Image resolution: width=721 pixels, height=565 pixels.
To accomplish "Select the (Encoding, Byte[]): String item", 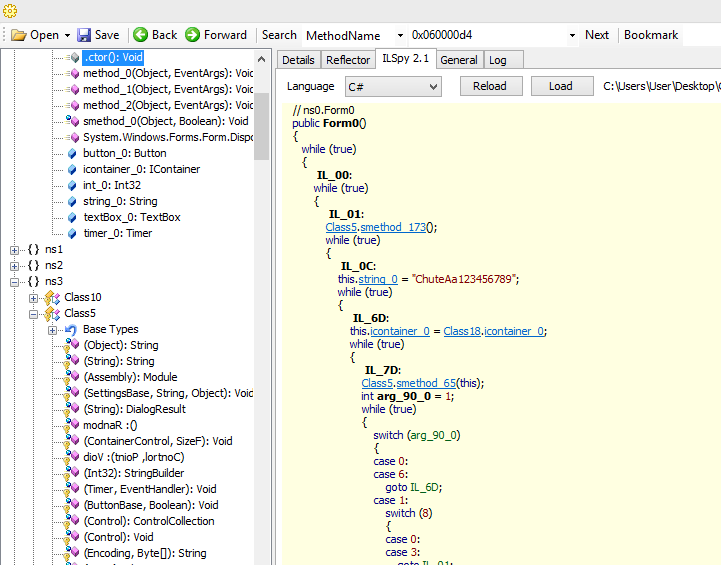I will pyautogui.click(x=144, y=553).
